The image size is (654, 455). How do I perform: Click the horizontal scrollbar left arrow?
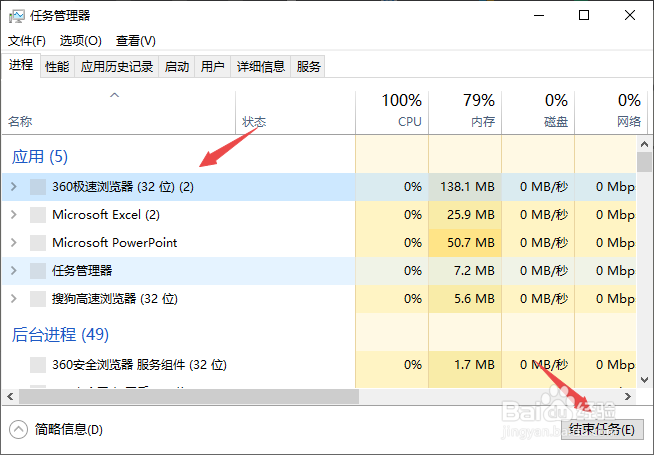pos(10,397)
